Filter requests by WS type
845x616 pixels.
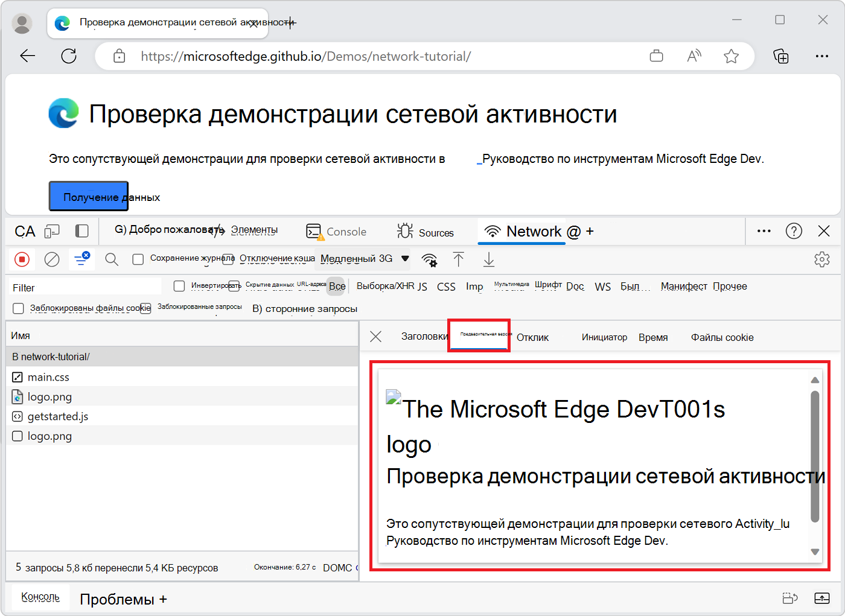coord(602,287)
